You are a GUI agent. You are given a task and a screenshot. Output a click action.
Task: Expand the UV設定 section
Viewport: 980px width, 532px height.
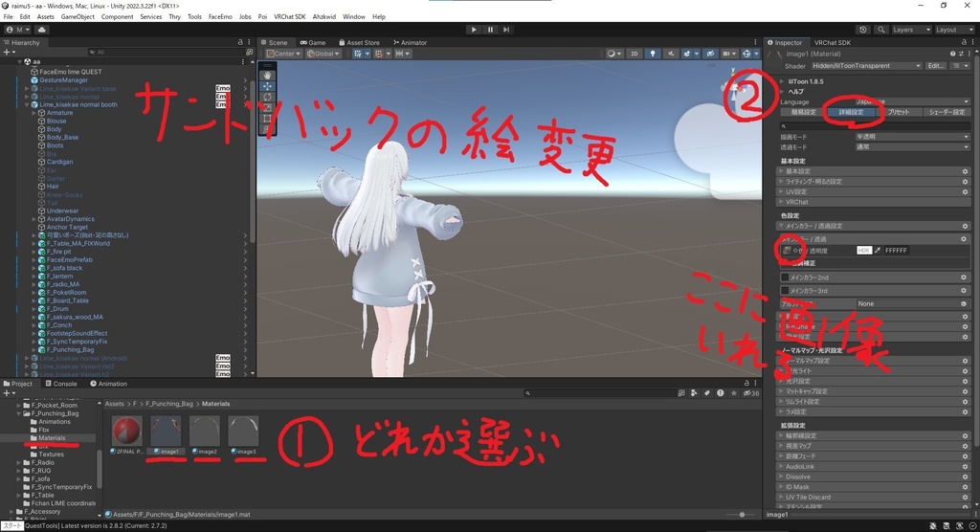click(875, 191)
